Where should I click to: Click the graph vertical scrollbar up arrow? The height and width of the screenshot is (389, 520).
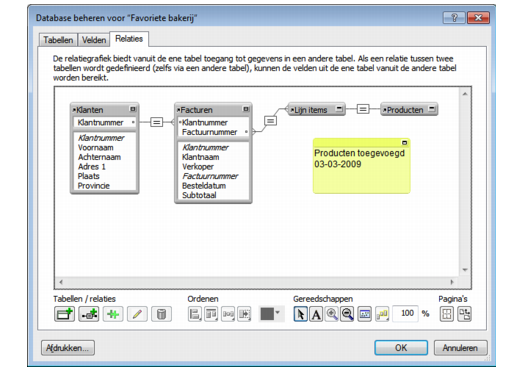pos(465,94)
